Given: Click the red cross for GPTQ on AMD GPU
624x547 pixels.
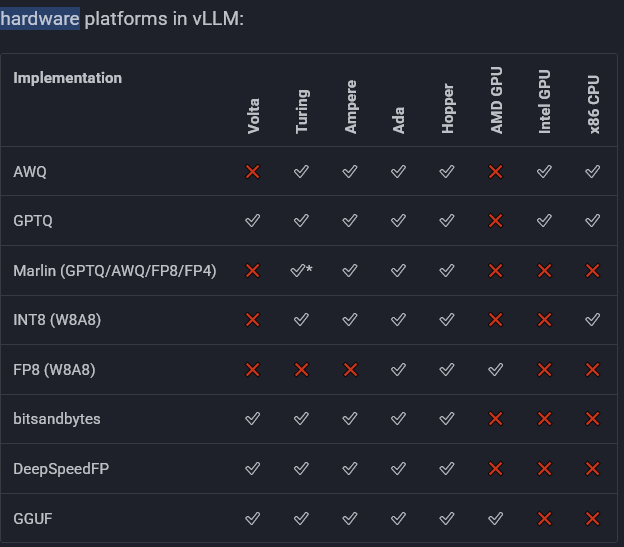Looking at the screenshot, I should point(495,221).
